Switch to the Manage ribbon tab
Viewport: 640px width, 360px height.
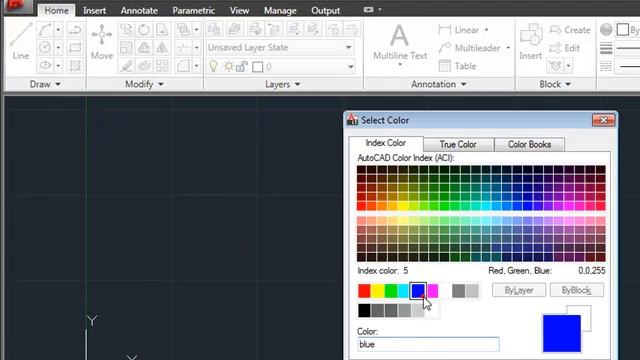[280, 11]
